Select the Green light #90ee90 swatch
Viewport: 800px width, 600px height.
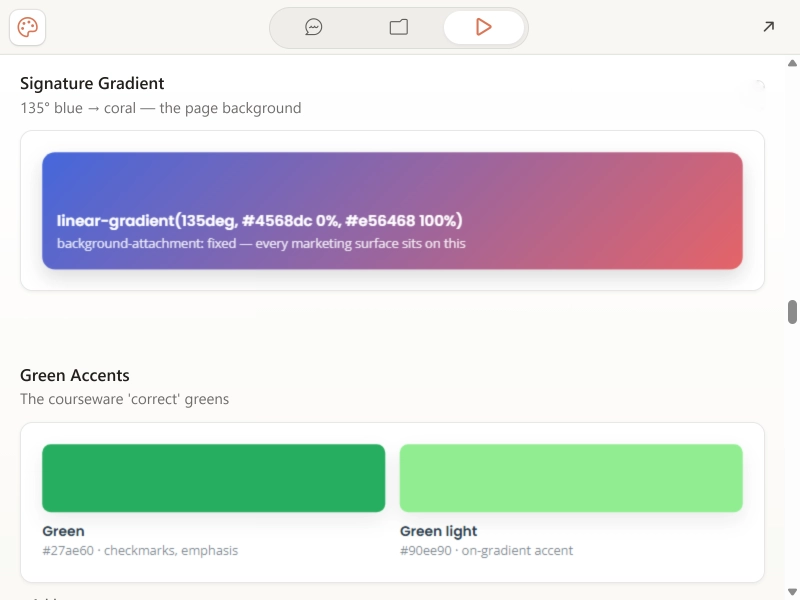click(x=571, y=478)
